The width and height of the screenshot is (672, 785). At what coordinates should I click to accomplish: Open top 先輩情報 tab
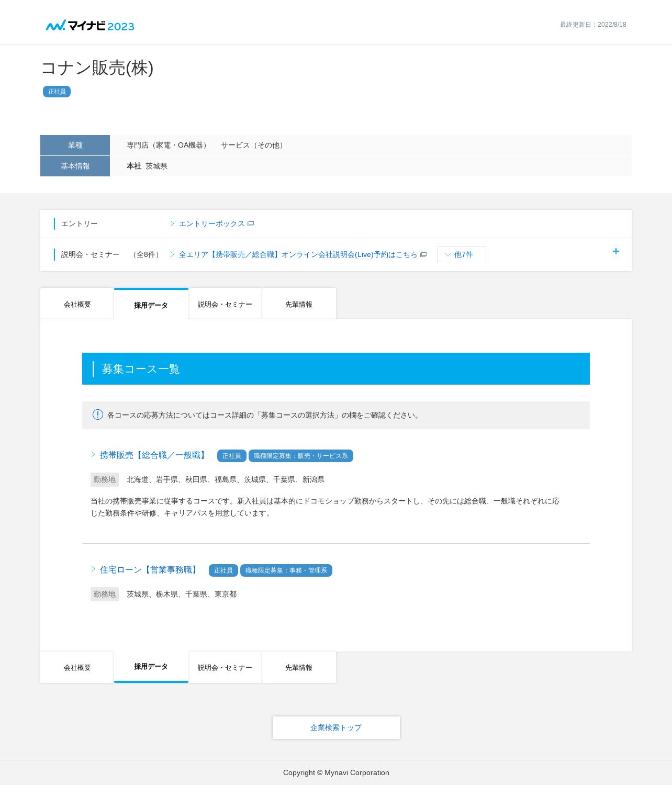point(299,304)
